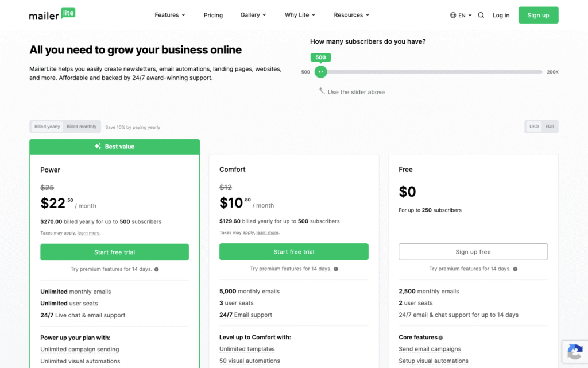This screenshot has width=588, height=368.
Task: Expand the Features dropdown menu
Action: point(170,15)
